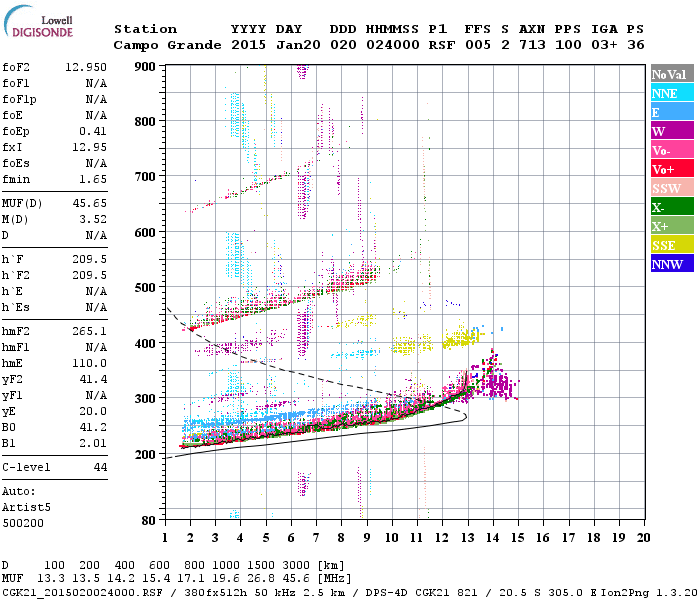The height and width of the screenshot is (600, 700).
Task: Click the h`F value 209.5
Action: point(89,259)
